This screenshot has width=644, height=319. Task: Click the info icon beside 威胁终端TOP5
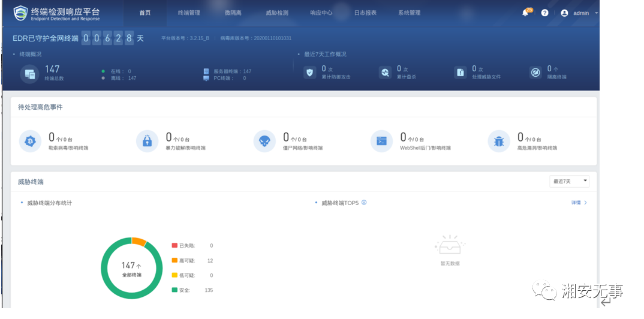(x=364, y=203)
